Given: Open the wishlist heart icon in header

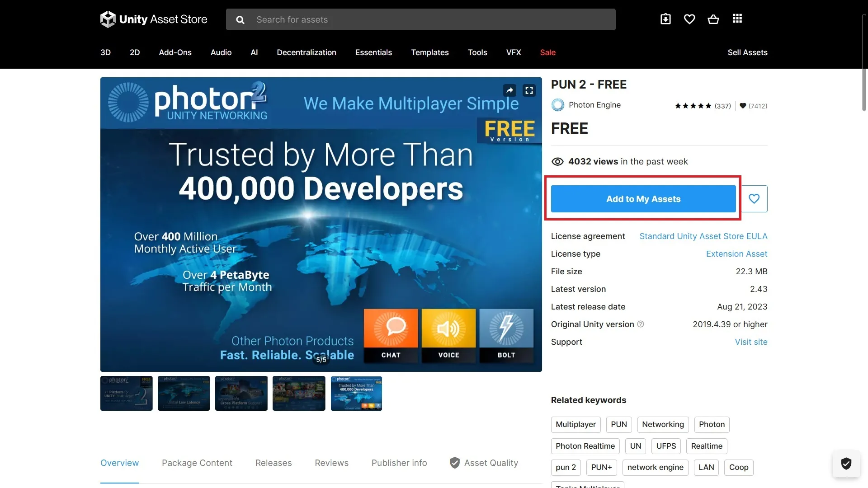Looking at the screenshot, I should 689,19.
